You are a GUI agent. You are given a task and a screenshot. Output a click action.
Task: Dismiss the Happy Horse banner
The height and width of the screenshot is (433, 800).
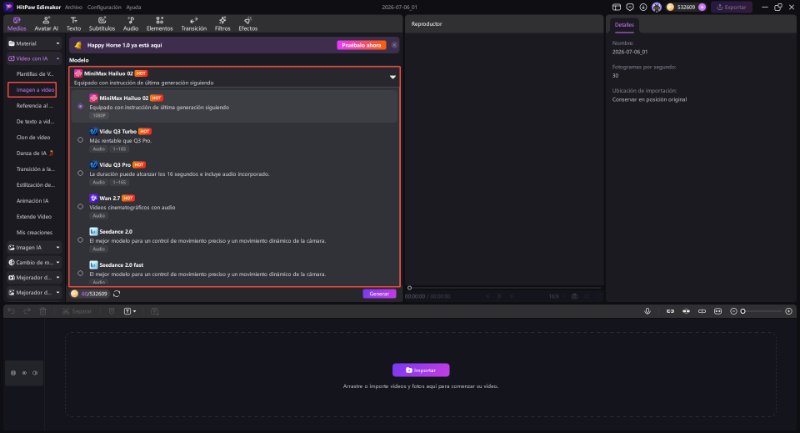(394, 45)
